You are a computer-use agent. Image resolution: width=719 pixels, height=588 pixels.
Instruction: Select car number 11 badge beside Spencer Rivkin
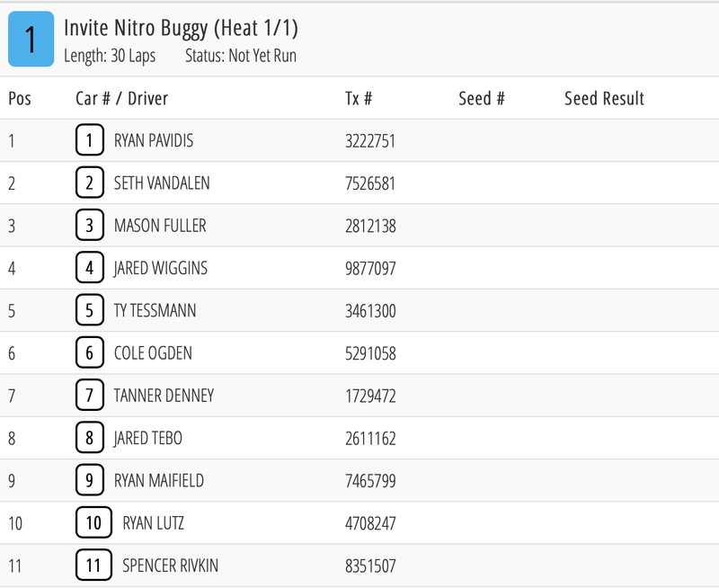tap(93, 566)
